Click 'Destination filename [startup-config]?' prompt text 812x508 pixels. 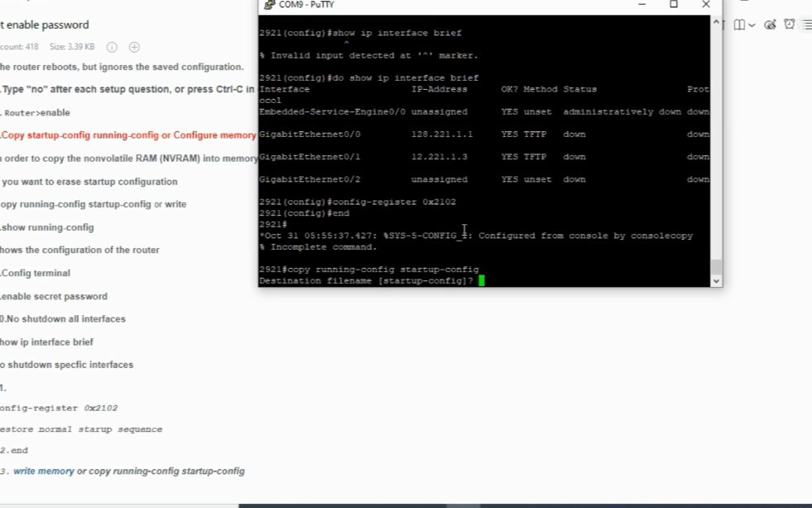tap(366, 280)
